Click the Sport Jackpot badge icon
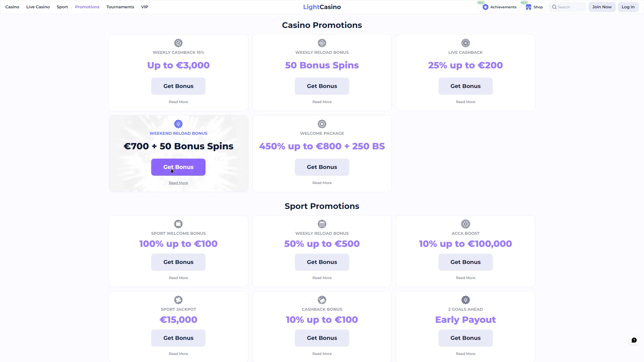644x362 pixels. (178, 300)
